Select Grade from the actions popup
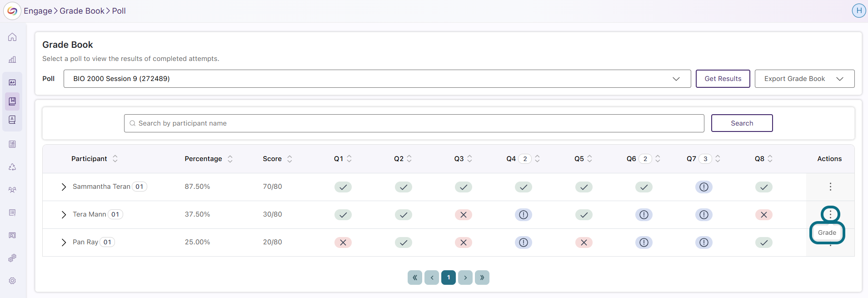This screenshot has height=298, width=868. (827, 232)
